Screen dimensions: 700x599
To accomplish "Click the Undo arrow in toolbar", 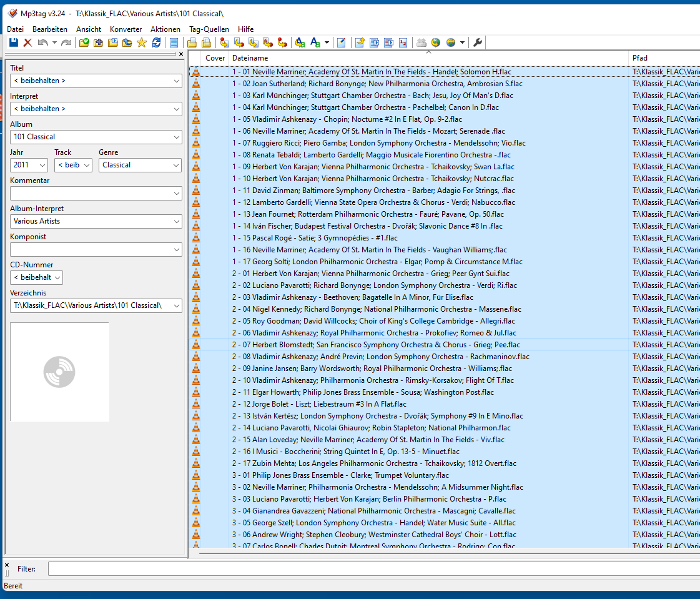I will point(42,42).
